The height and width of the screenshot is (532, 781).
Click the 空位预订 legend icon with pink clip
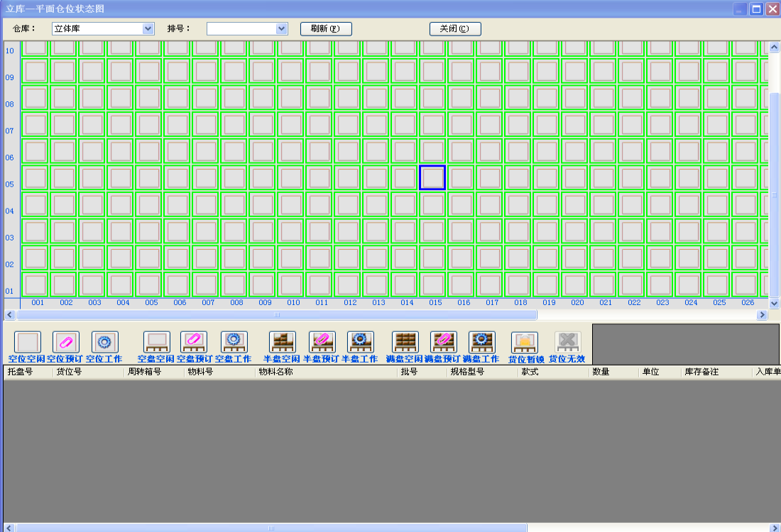(x=66, y=343)
